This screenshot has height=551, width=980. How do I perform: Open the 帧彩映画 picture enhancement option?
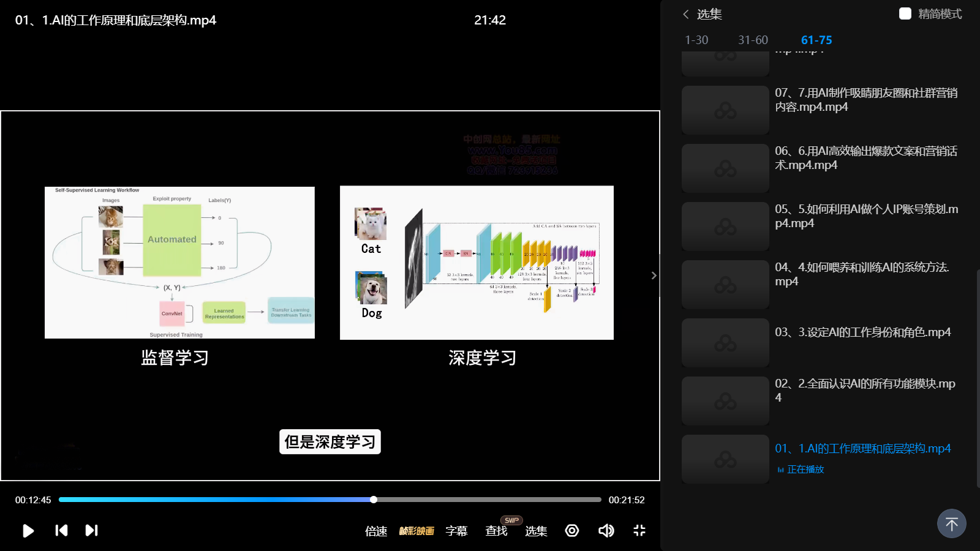417,531
